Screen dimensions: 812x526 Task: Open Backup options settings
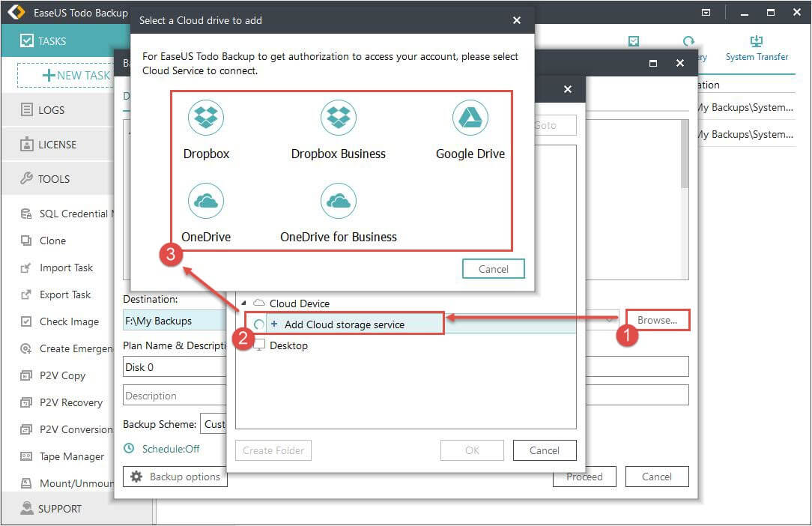click(x=175, y=477)
